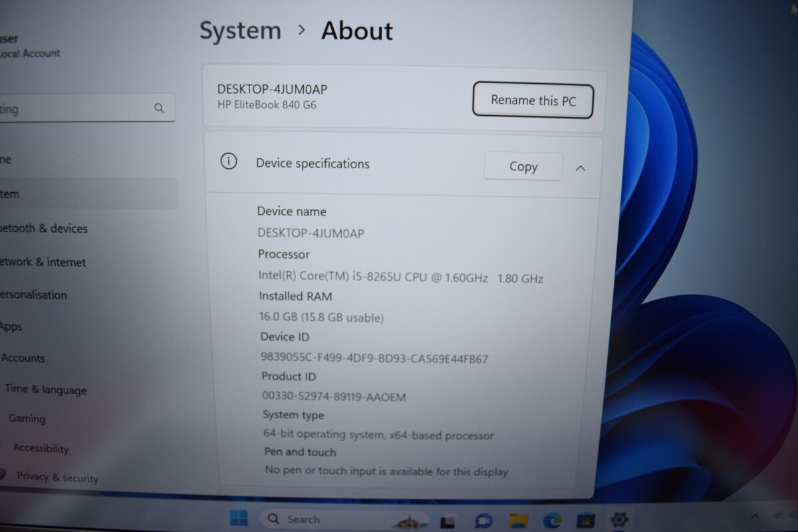Show hidden icons in system tray

[x=755, y=516]
